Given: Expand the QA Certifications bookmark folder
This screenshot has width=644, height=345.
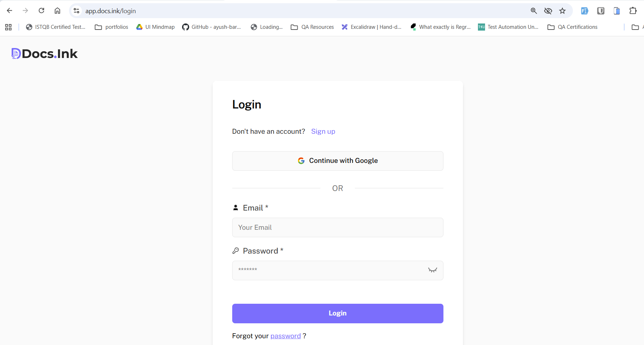Looking at the screenshot, I should pos(573,27).
